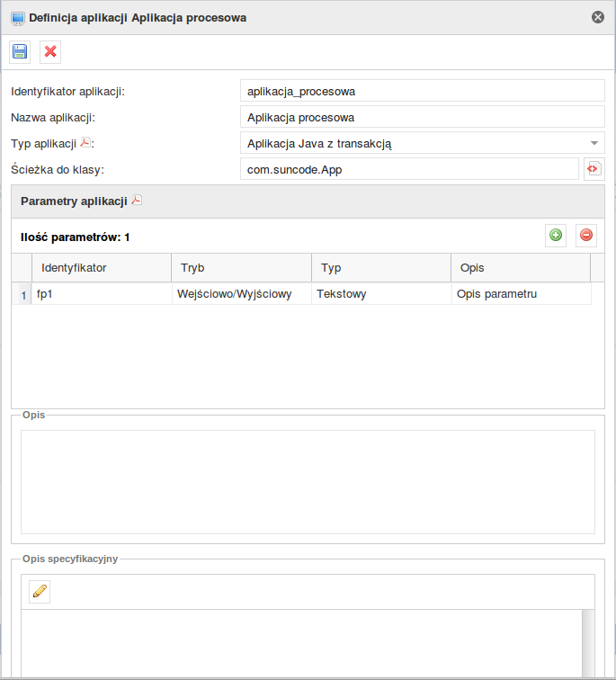Click the Opis specyfikacyjny vertical scrollbar
The height and width of the screenshot is (680, 616).
click(x=588, y=644)
